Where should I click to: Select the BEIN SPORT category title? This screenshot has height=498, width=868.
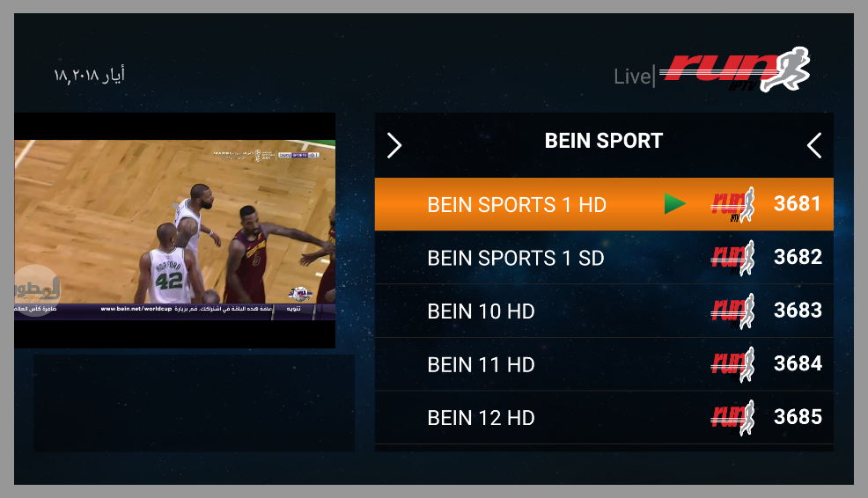[x=603, y=141]
